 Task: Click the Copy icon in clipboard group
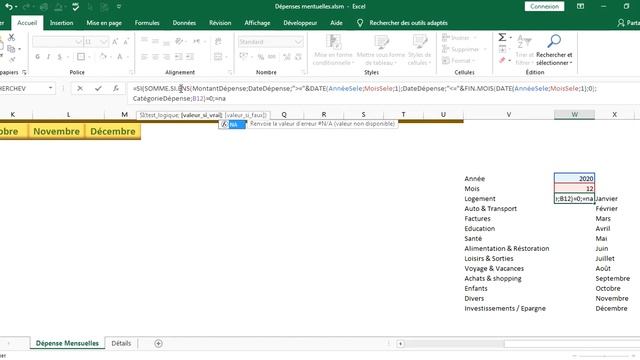(x=11, y=49)
